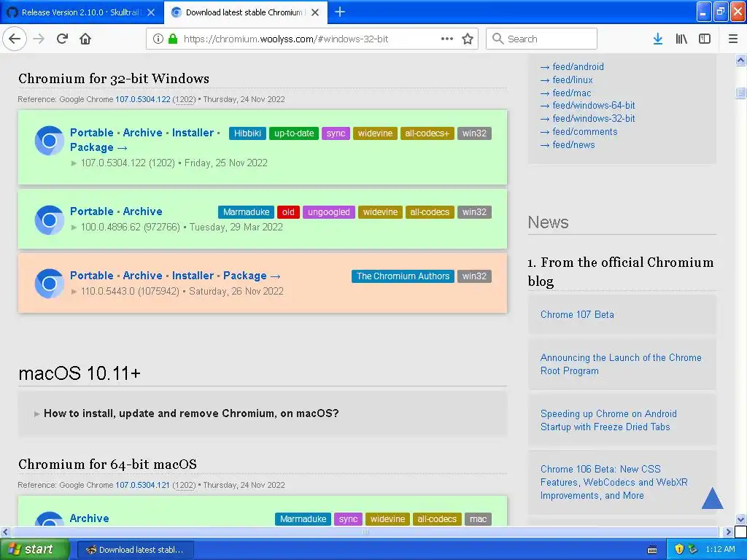Open the Windows Start menu
Viewport: 747px width, 560px height.
pyautogui.click(x=34, y=549)
